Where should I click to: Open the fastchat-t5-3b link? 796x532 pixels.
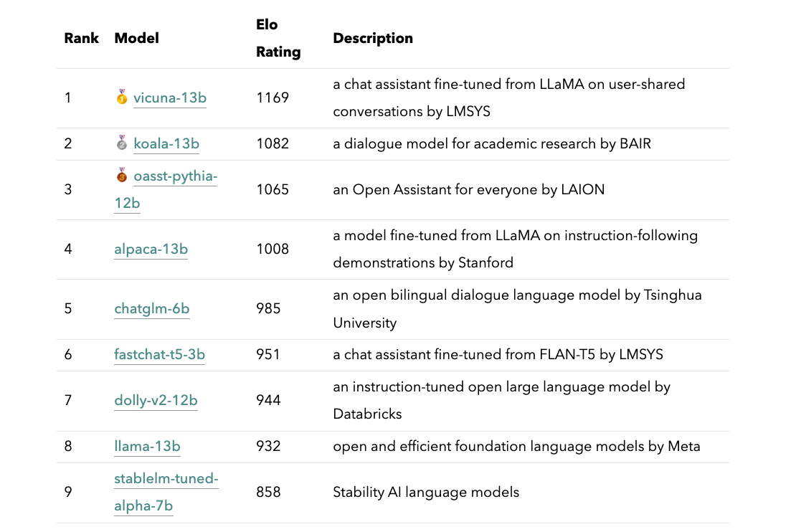click(x=159, y=354)
